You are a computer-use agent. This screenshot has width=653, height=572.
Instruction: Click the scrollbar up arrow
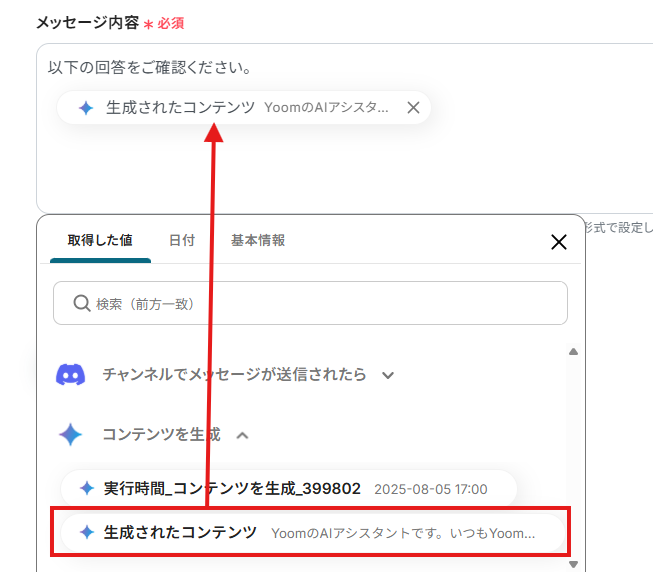tap(573, 352)
